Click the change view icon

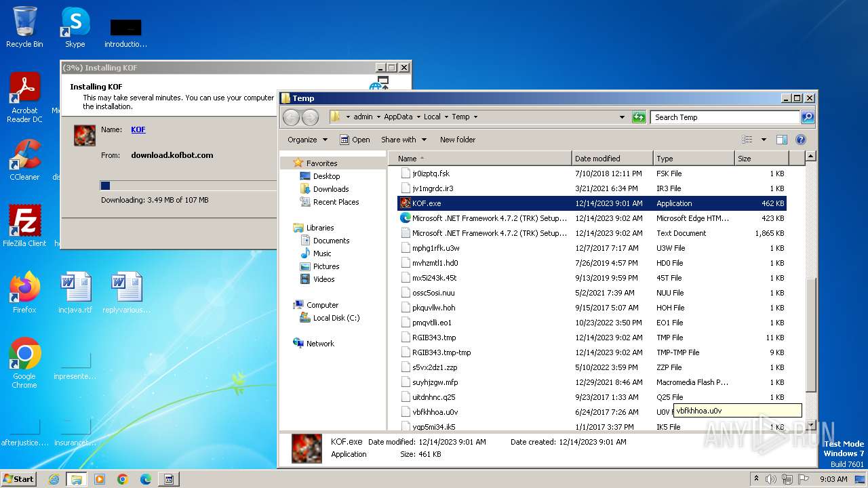747,140
